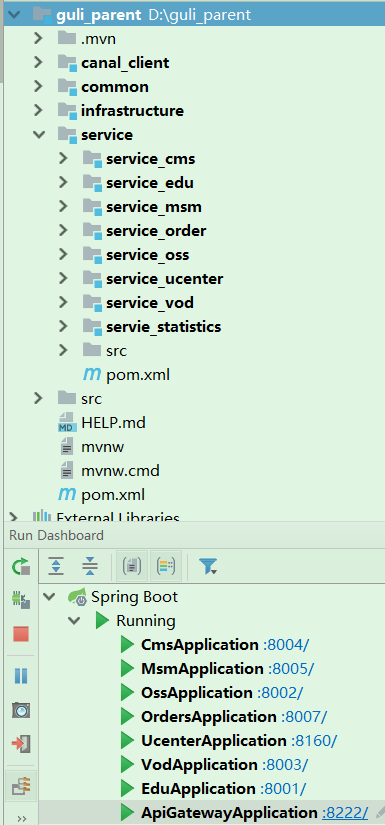This screenshot has height=825, width=385.
Task: Click the Pause program icon
Action: [21, 676]
